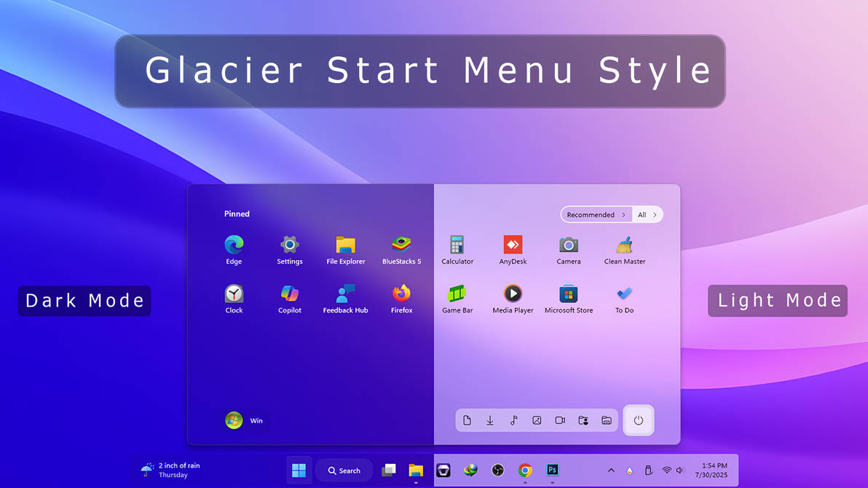
Task: Launch BlueStacks 5
Action: pos(401,245)
